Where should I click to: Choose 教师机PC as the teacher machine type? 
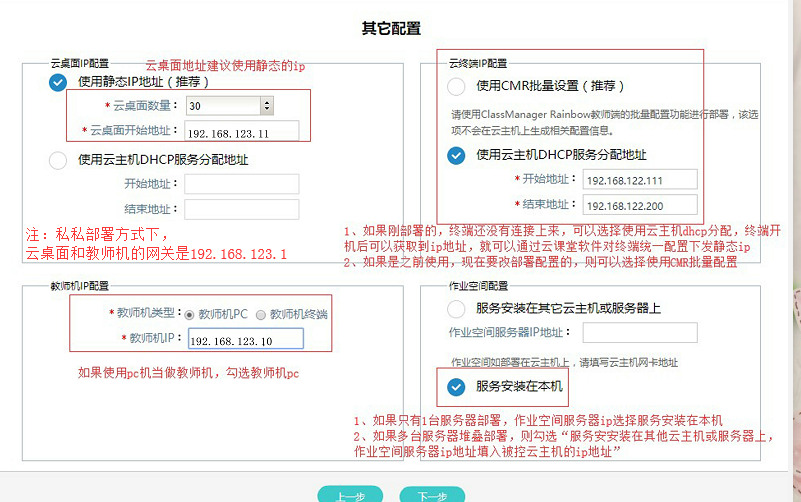tap(191, 314)
